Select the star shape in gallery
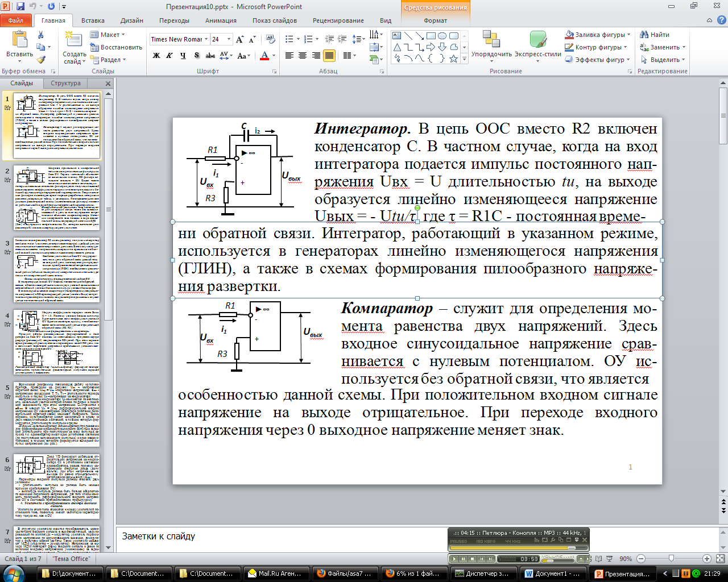728x582 pixels. click(453, 58)
